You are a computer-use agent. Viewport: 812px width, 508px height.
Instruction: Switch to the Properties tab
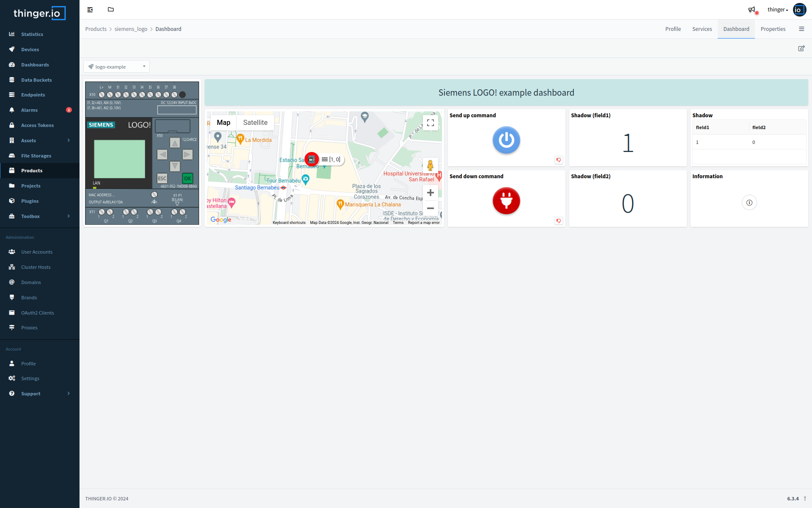click(773, 29)
